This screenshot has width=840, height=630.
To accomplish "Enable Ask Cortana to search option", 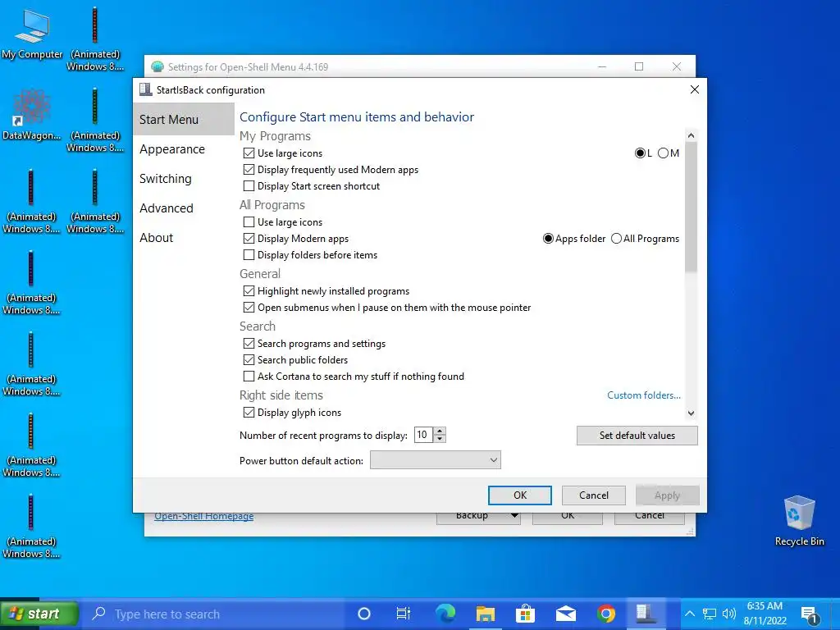I will [249, 377].
